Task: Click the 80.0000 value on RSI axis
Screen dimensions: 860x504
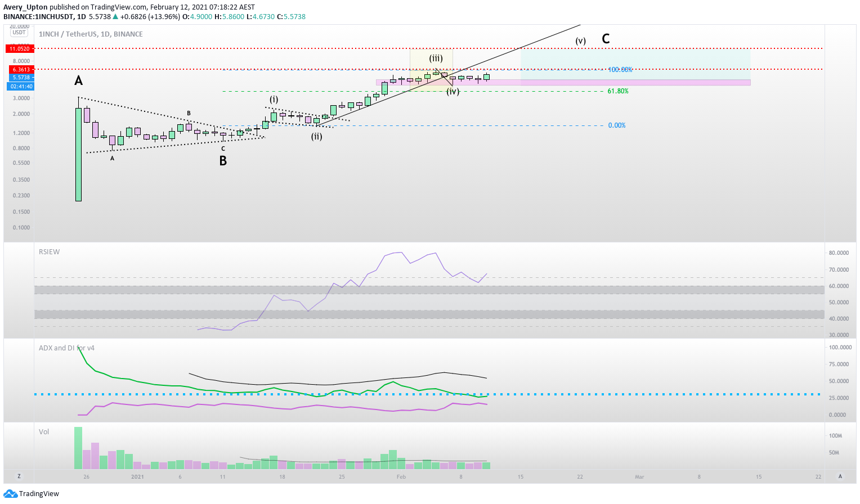Action: pos(839,253)
